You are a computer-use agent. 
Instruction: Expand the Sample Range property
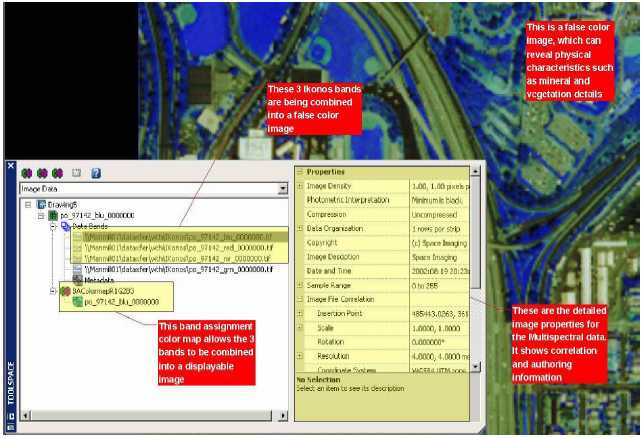300,285
